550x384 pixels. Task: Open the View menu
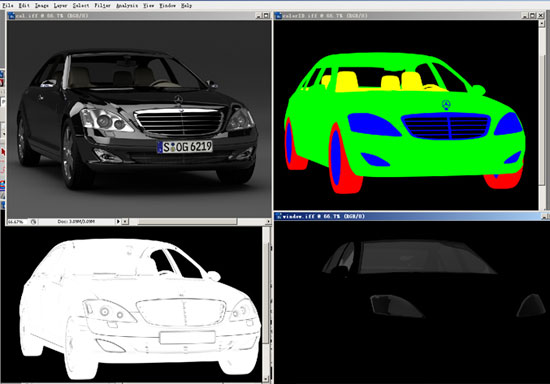click(x=148, y=5)
